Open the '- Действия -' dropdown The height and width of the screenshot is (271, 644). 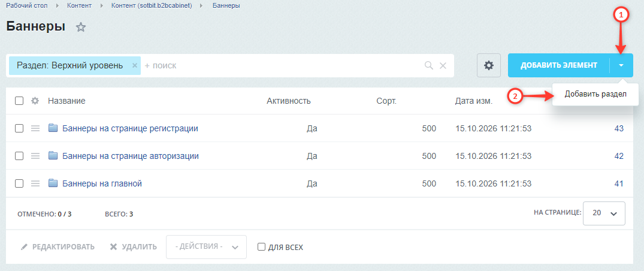tap(206, 247)
